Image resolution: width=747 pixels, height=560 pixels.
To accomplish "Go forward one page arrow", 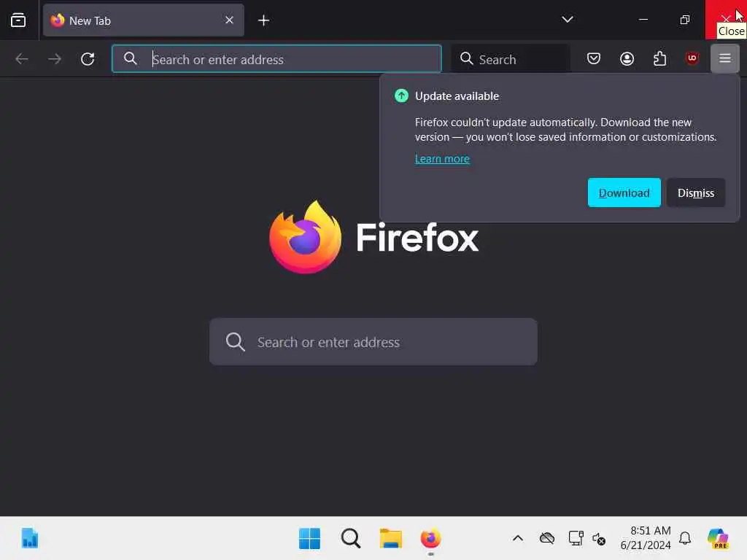I will coord(55,59).
